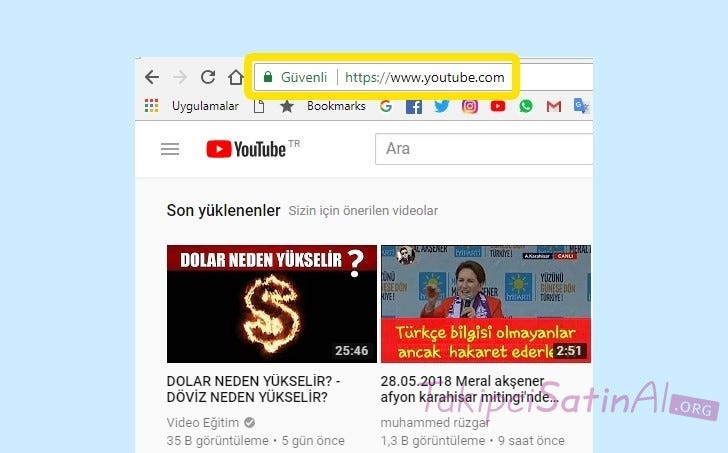Click the address bar showing https://www.youtube.com
The height and width of the screenshot is (453, 728).
[x=424, y=77]
